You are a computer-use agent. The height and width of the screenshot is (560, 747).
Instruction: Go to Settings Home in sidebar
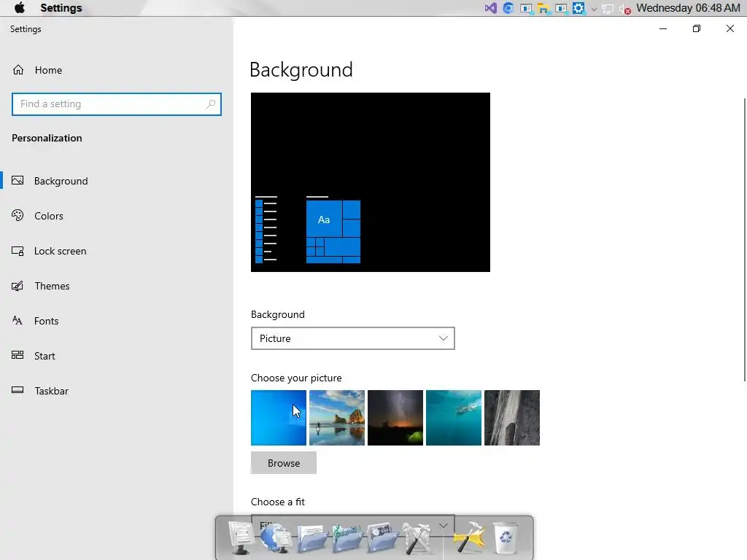pos(37,70)
